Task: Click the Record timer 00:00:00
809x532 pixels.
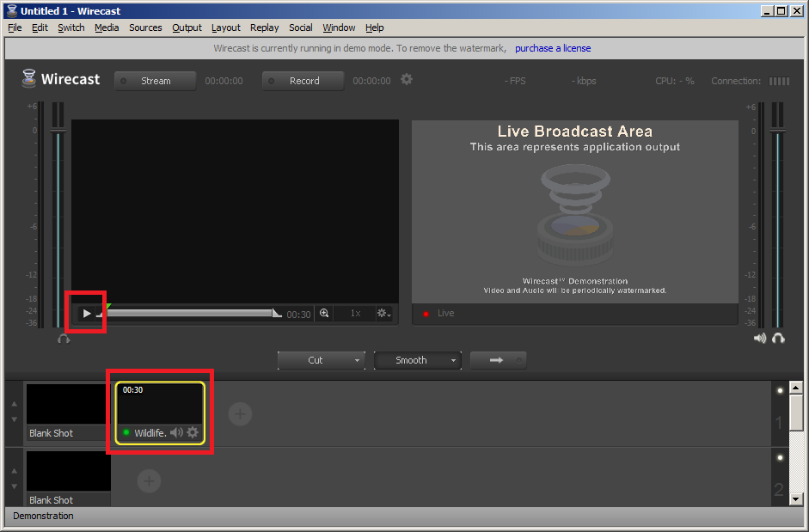Action: pos(371,81)
